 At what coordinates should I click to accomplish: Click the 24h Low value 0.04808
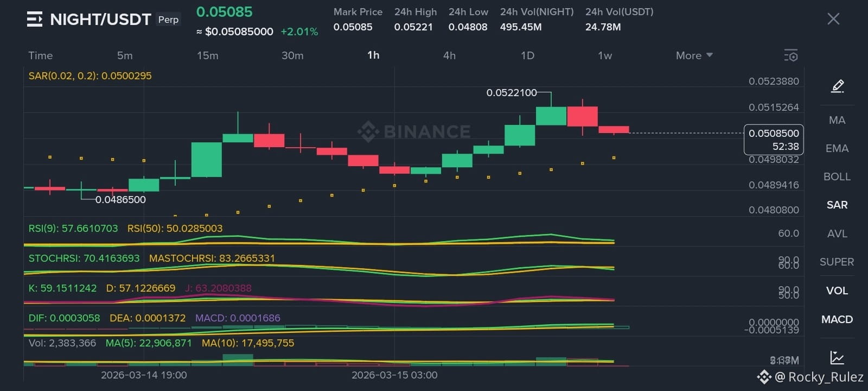pyautogui.click(x=468, y=27)
